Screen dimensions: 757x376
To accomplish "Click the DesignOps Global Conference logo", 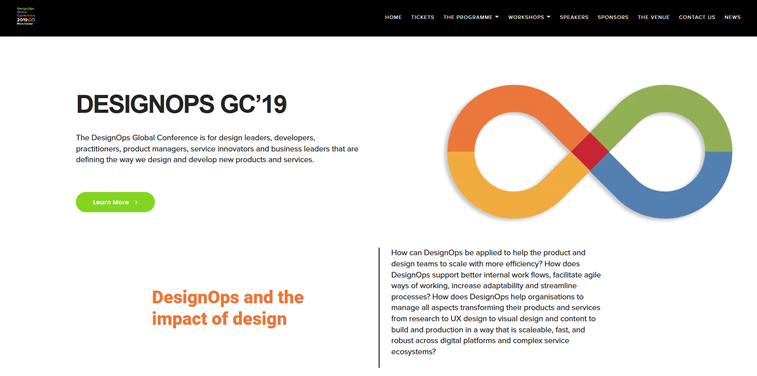I will point(27,16).
